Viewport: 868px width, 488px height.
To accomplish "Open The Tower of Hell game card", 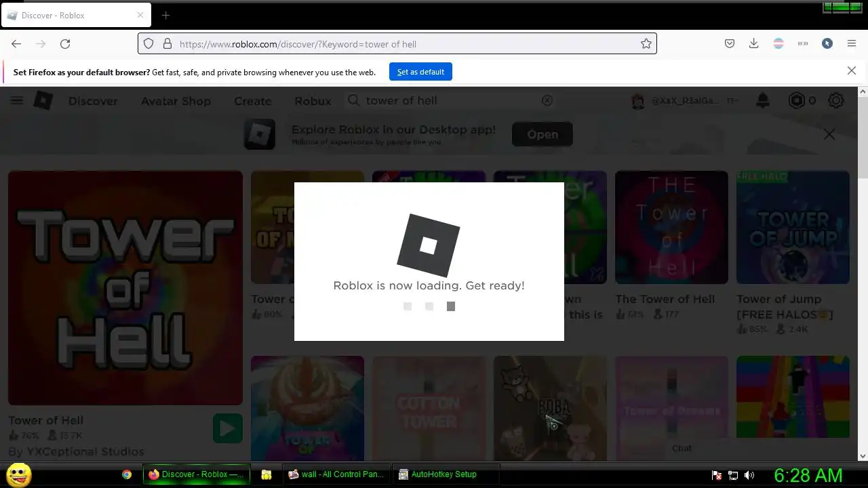I will [671, 227].
